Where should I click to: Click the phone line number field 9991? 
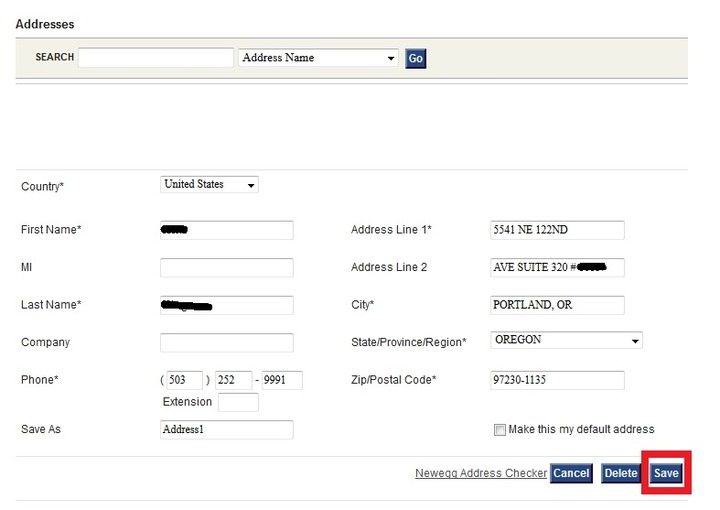pyautogui.click(x=282, y=380)
